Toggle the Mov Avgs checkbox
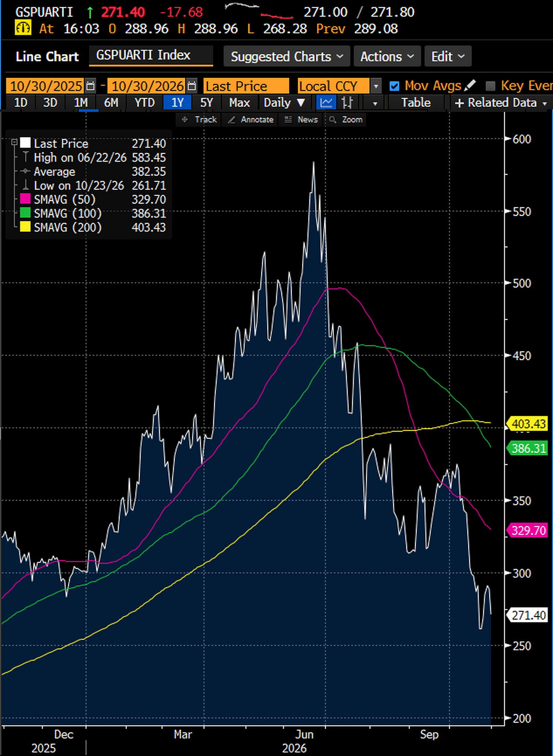This screenshot has height=756, width=553. point(394,86)
